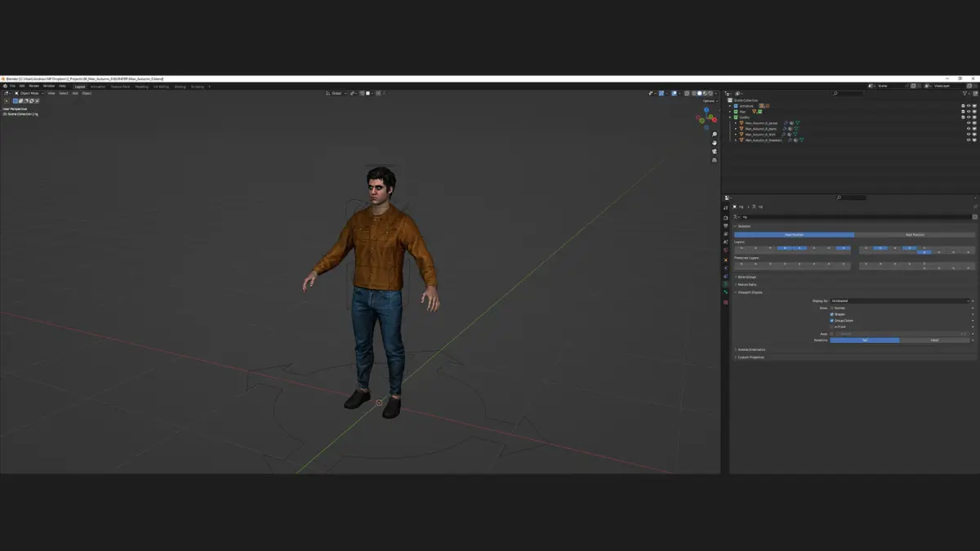This screenshot has width=980, height=551.
Task: Exclude Outfits collection via its checkbox
Action: pyautogui.click(x=963, y=118)
